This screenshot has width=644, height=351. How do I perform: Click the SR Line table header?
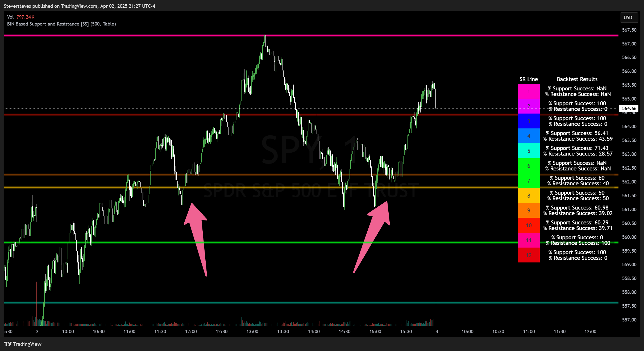pos(529,79)
